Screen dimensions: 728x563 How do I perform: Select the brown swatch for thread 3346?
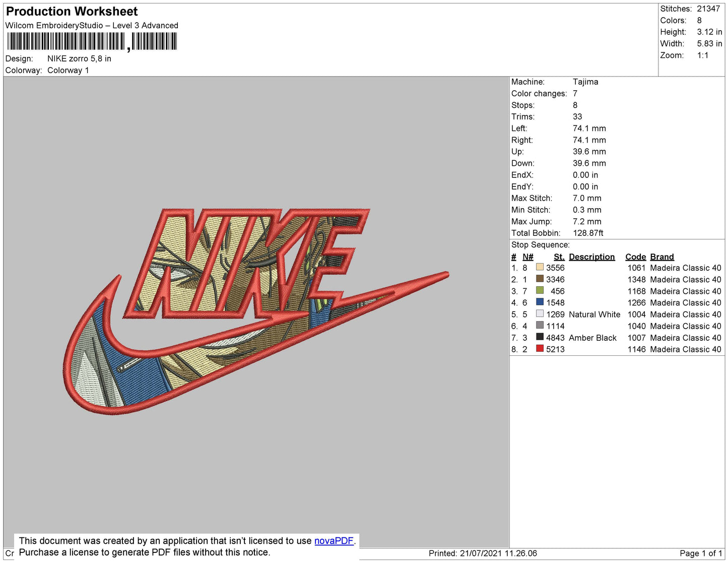click(540, 279)
